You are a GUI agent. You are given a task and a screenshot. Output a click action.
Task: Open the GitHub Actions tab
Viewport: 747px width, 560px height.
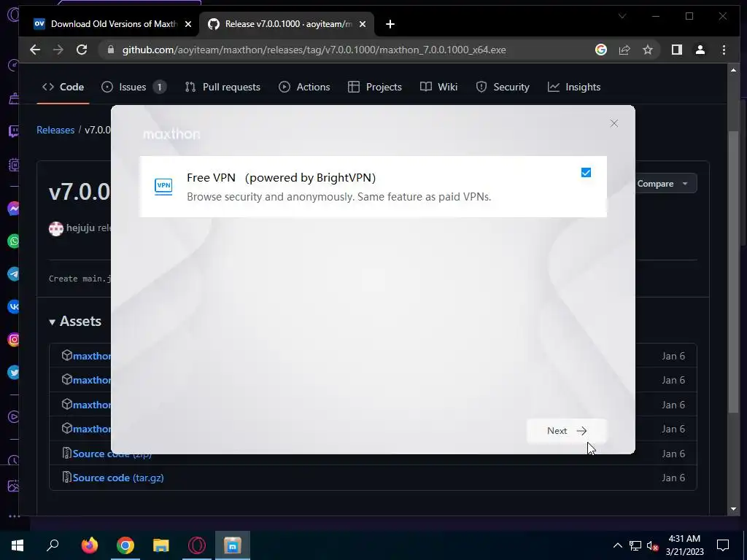click(304, 87)
